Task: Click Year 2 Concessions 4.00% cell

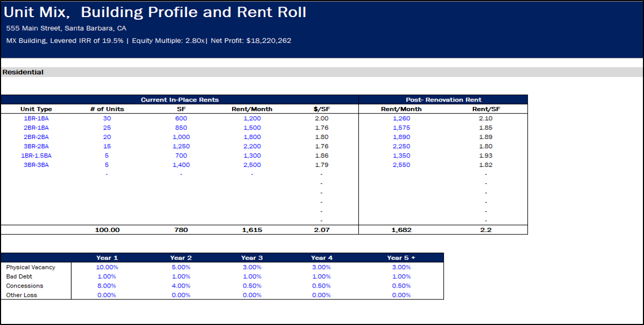Action: click(181, 286)
